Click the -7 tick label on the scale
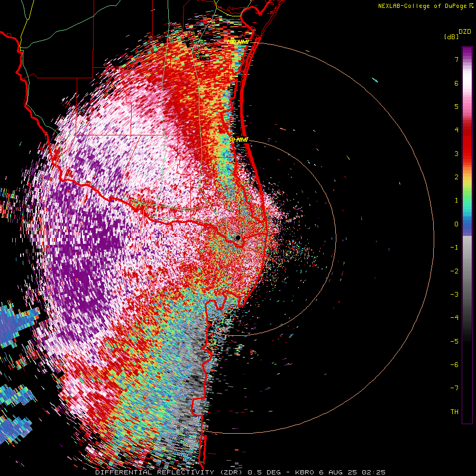This screenshot has height=476, width=476. point(454,388)
